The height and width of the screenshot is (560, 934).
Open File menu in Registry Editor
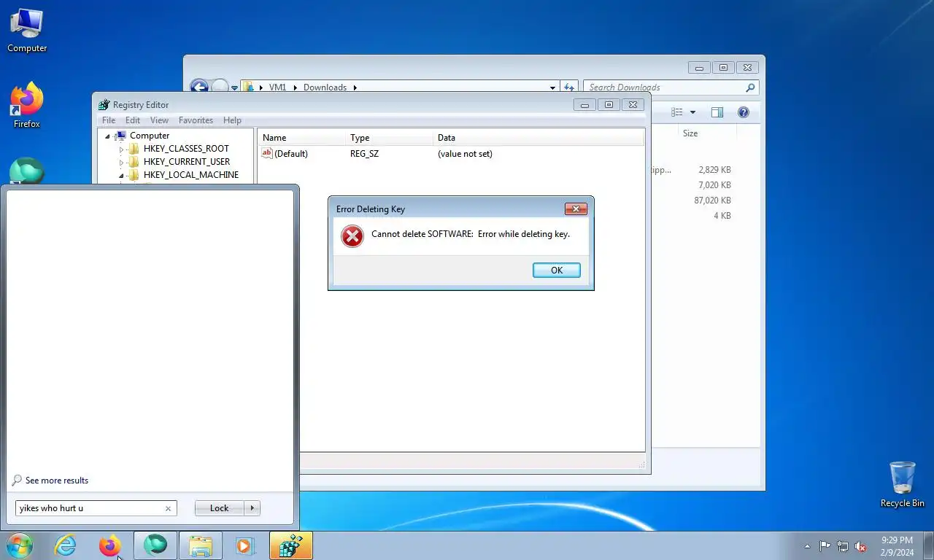[109, 120]
